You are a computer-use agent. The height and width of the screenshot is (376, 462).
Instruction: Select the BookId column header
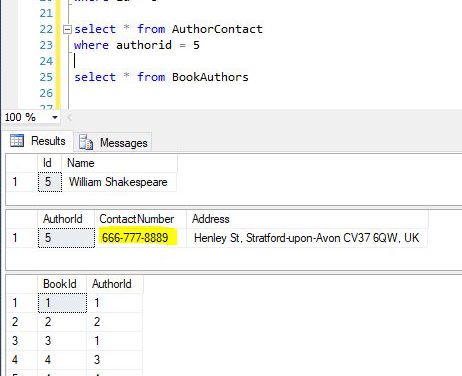click(x=62, y=284)
